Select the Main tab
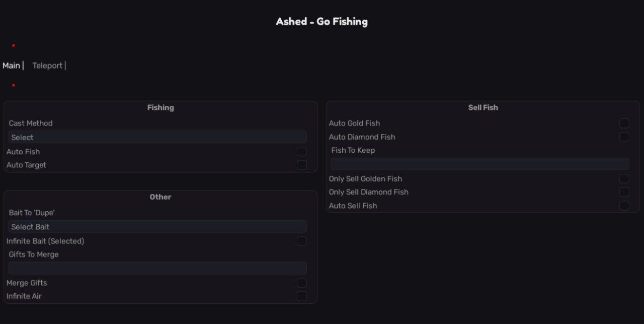This screenshot has width=644, height=324. 11,66
